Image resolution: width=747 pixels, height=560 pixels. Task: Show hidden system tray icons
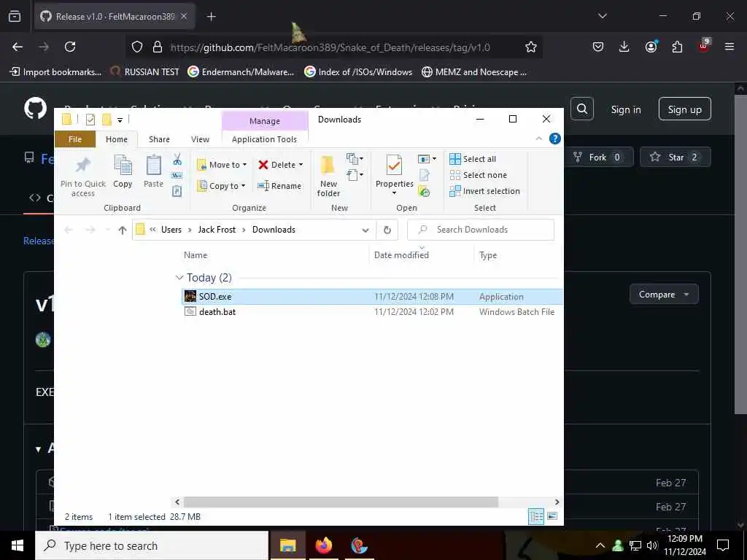600,545
